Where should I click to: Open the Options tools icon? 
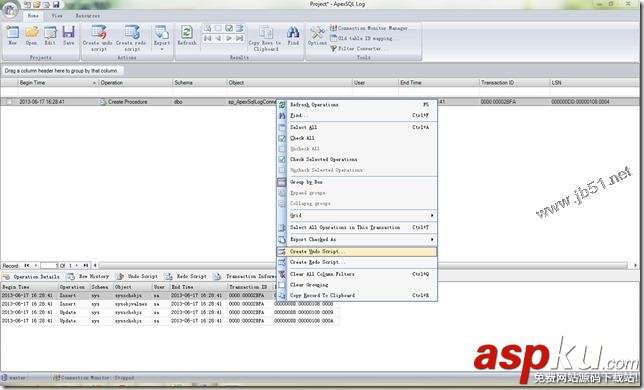coord(317,35)
